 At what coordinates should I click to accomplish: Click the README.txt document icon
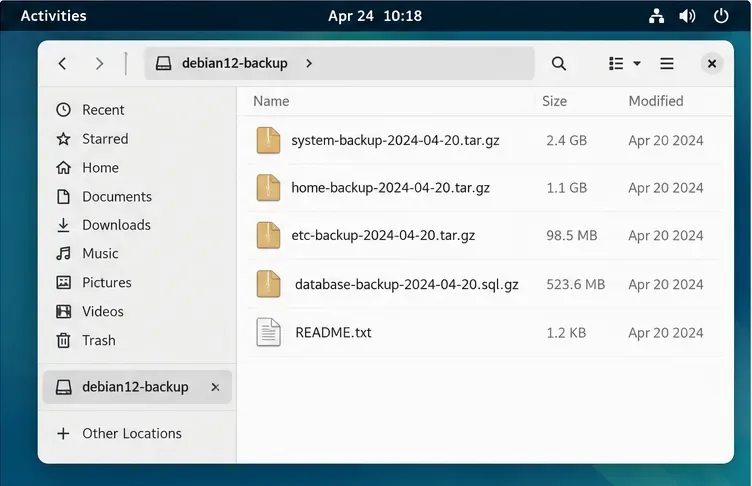tap(269, 332)
